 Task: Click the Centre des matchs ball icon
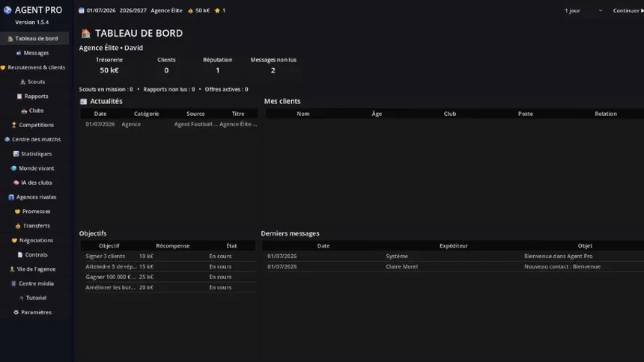coord(7,139)
